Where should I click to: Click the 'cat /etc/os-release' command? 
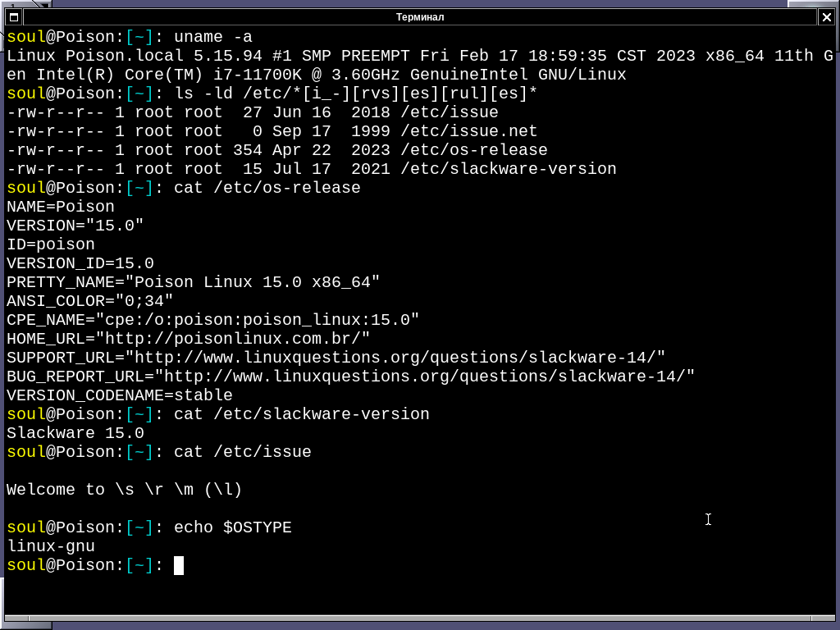coord(267,188)
